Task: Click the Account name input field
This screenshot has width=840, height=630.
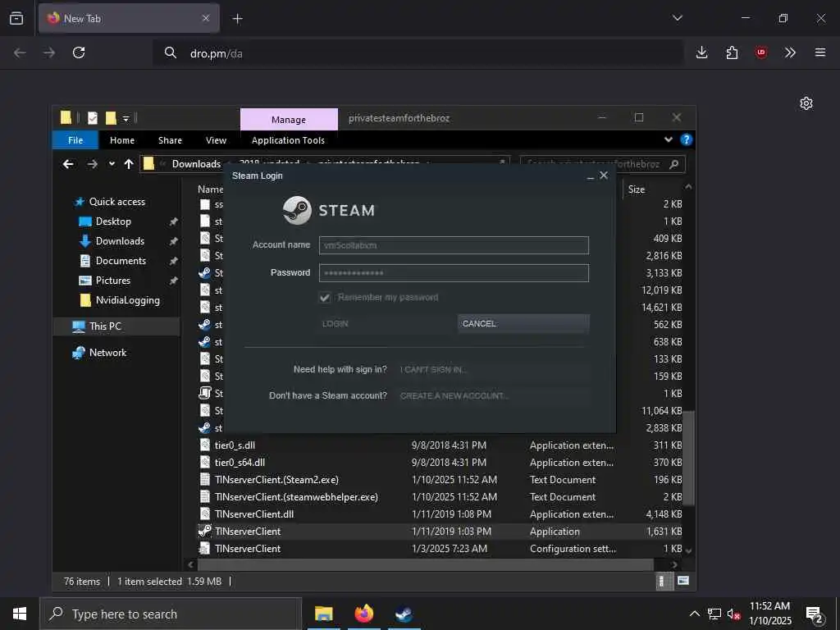Action: pyautogui.click(x=454, y=245)
